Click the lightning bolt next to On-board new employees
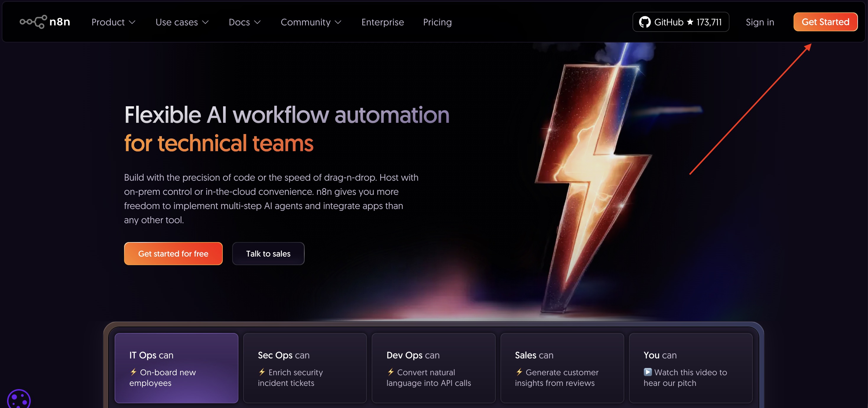The width and height of the screenshot is (868, 408). click(134, 372)
